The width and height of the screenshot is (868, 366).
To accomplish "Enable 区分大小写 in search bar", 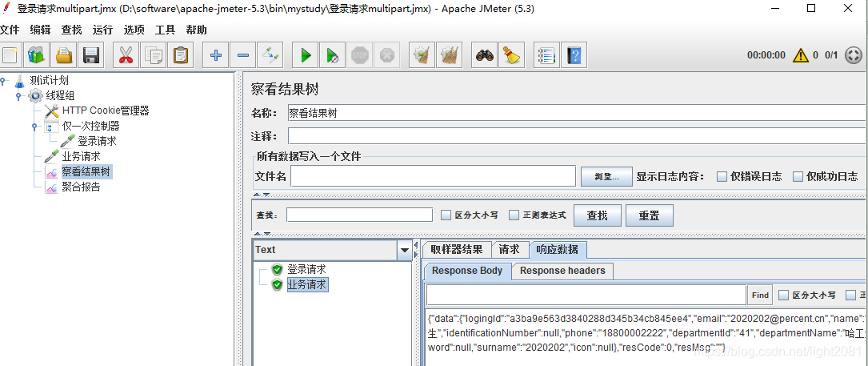I will (446, 215).
